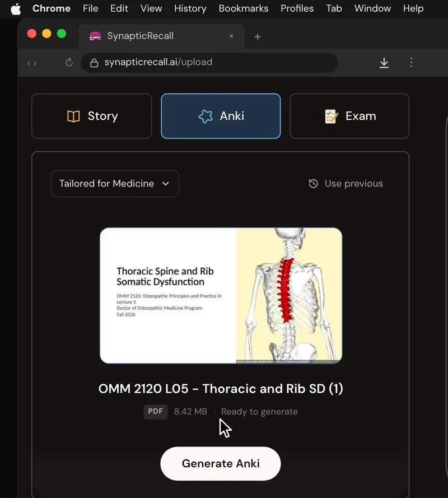Open a new browser tab

[x=258, y=37]
